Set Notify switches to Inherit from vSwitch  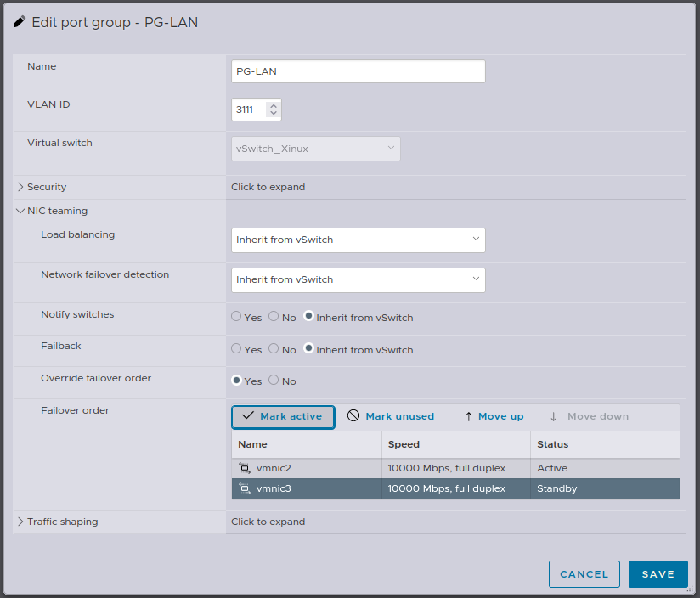pos(308,316)
